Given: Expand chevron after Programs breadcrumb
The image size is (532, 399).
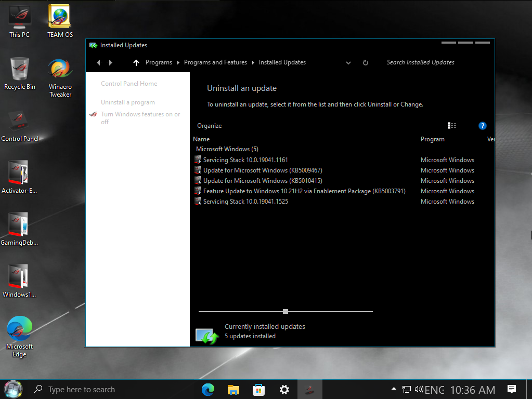Looking at the screenshot, I should coord(178,62).
